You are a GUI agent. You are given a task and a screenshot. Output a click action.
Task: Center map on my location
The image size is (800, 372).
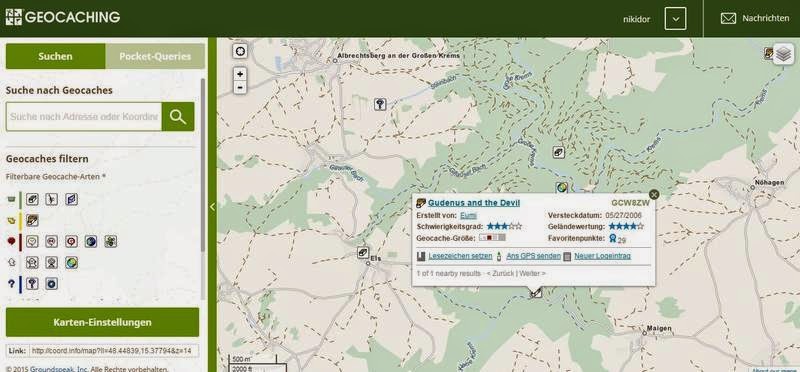point(240,51)
